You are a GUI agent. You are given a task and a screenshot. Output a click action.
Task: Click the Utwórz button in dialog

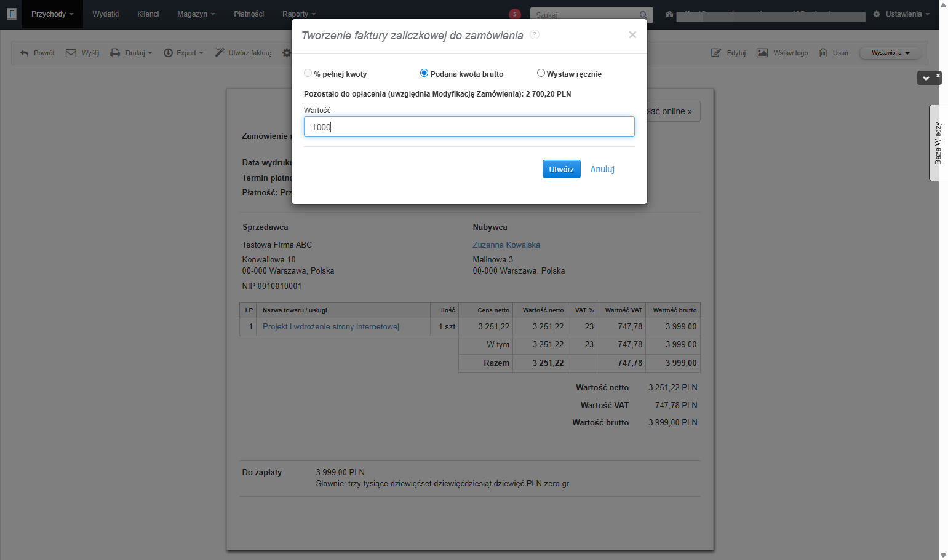(562, 169)
